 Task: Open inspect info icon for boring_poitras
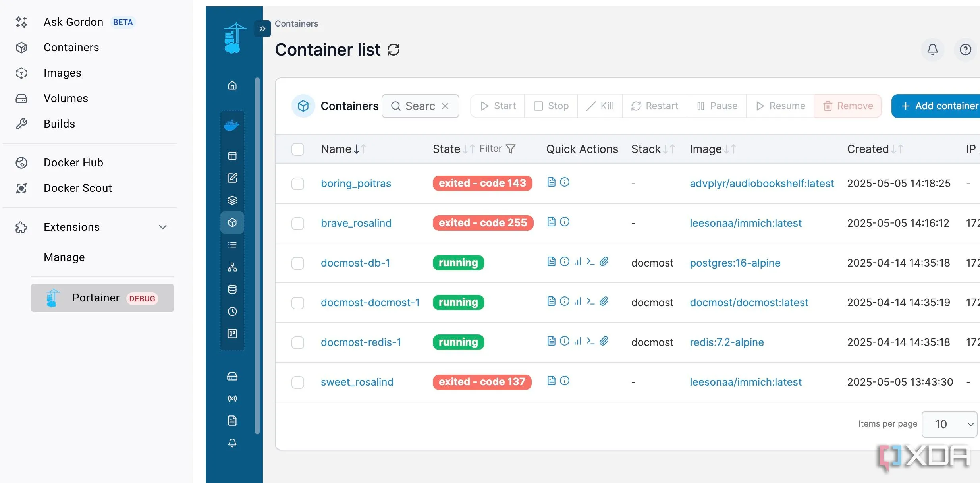click(565, 182)
